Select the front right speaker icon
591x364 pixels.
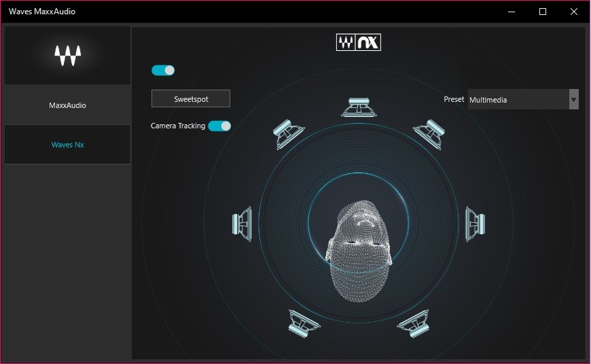[x=429, y=134]
